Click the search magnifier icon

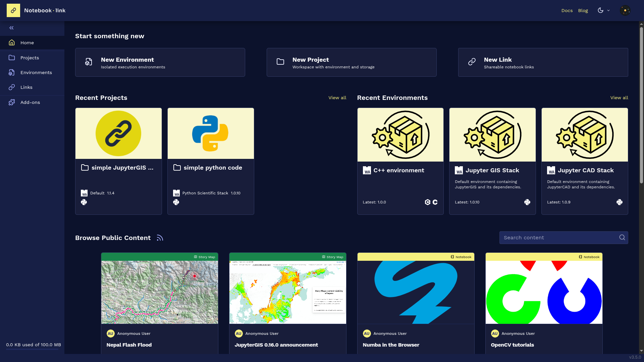(622, 238)
